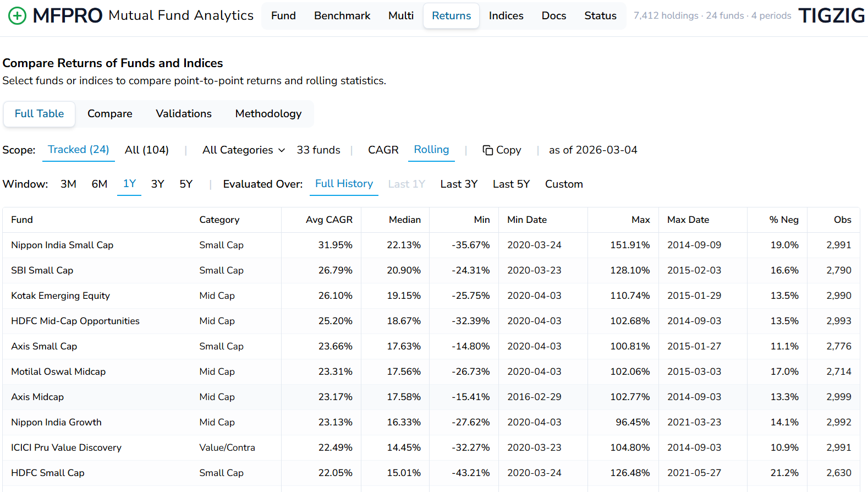Select the Returns nav tab
This screenshot has width=868, height=492.
[x=451, y=16]
